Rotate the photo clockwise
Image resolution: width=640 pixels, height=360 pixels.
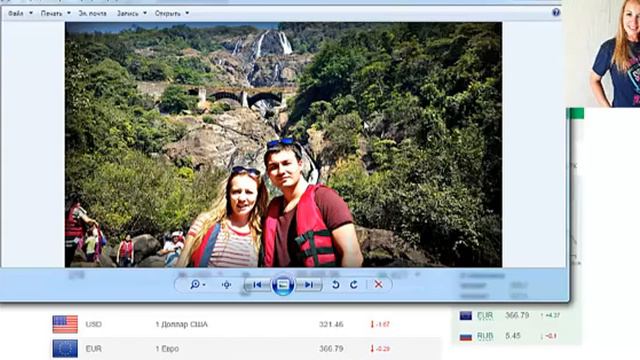click(354, 284)
